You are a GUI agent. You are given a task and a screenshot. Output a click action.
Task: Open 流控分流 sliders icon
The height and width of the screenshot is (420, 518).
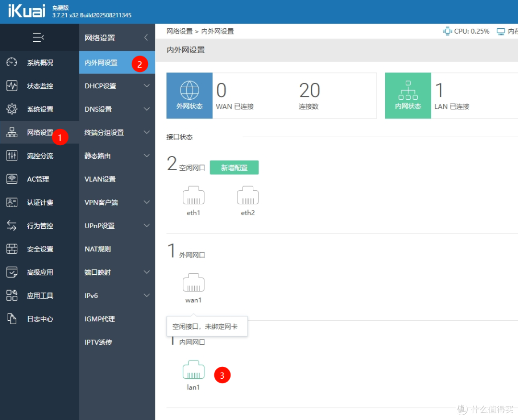[x=12, y=155]
